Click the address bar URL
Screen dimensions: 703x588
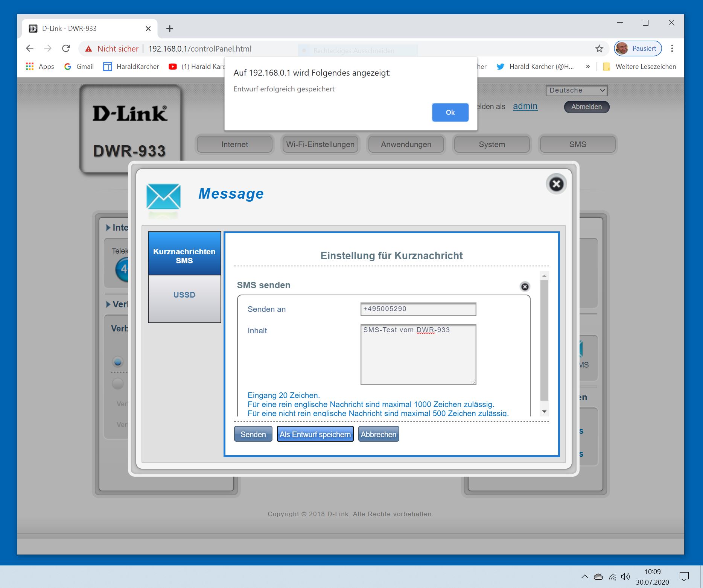(x=200, y=49)
